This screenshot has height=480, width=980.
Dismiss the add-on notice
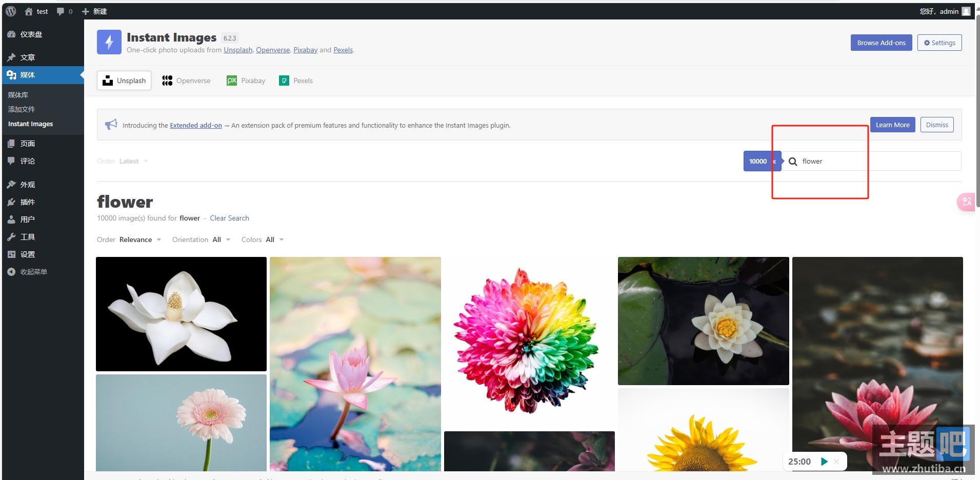(x=937, y=125)
